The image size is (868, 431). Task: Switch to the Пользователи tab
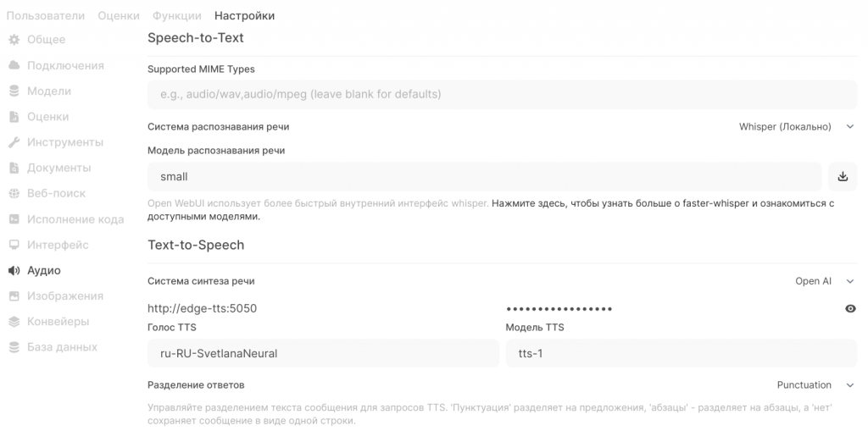point(46,16)
